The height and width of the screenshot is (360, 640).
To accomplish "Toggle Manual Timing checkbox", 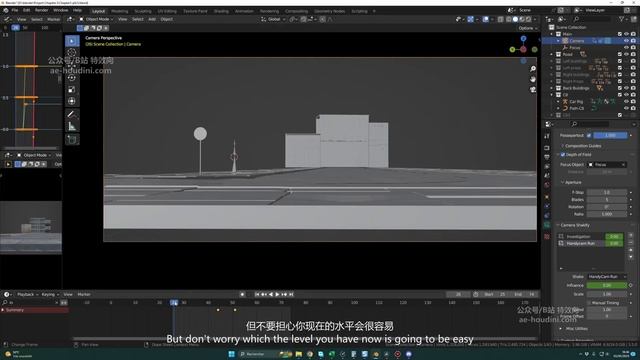I will pyautogui.click(x=589, y=303).
